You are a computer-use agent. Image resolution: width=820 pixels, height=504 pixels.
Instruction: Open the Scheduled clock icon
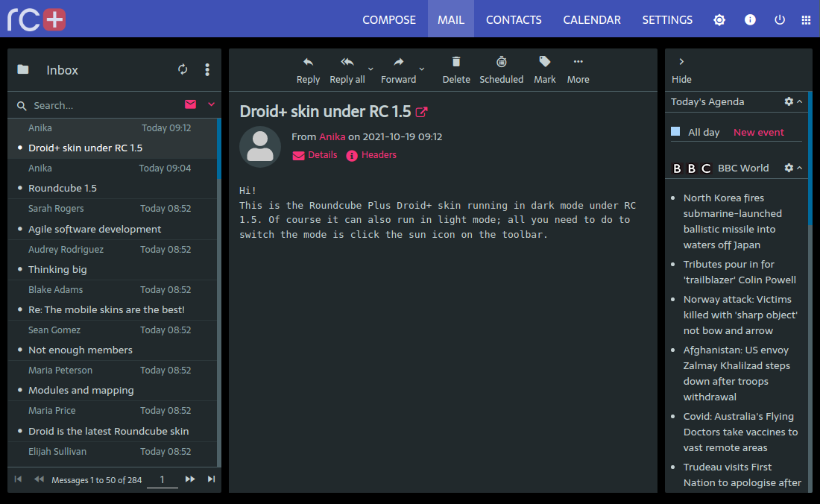click(x=501, y=62)
